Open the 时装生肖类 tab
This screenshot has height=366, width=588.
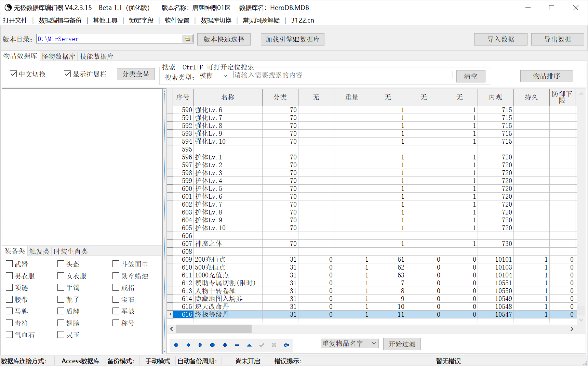pyautogui.click(x=71, y=251)
